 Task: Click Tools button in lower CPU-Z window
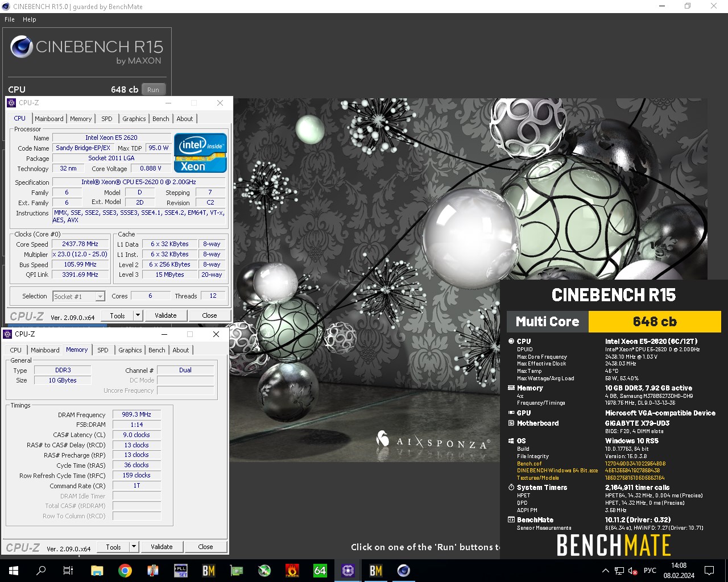pos(113,547)
